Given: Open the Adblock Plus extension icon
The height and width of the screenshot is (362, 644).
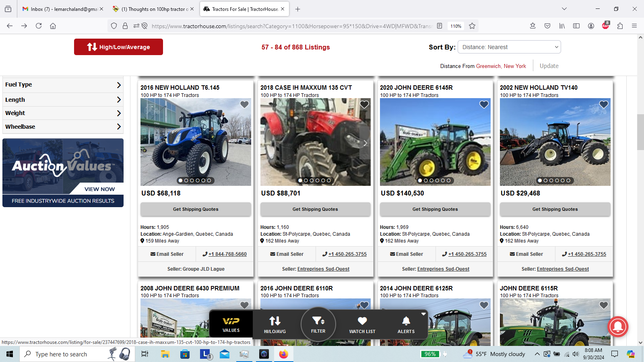Looking at the screenshot, I should [x=605, y=26].
